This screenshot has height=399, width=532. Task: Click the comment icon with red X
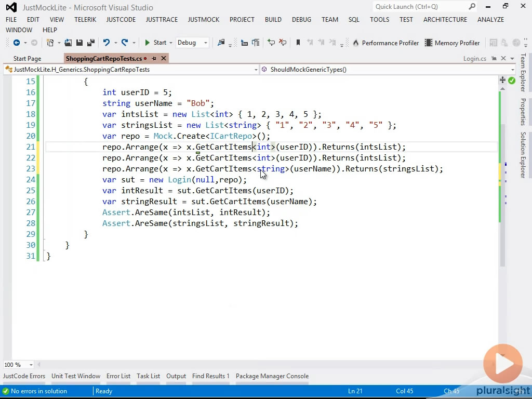point(282,43)
